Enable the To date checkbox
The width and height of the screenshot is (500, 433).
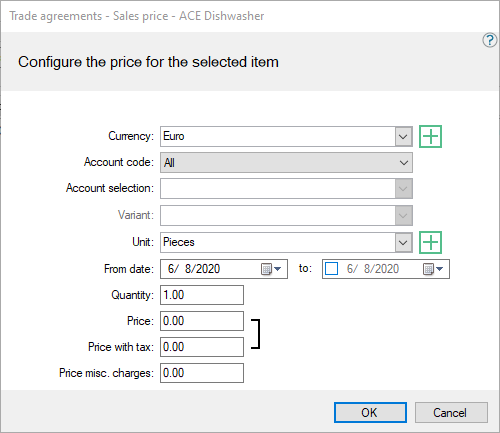331,269
